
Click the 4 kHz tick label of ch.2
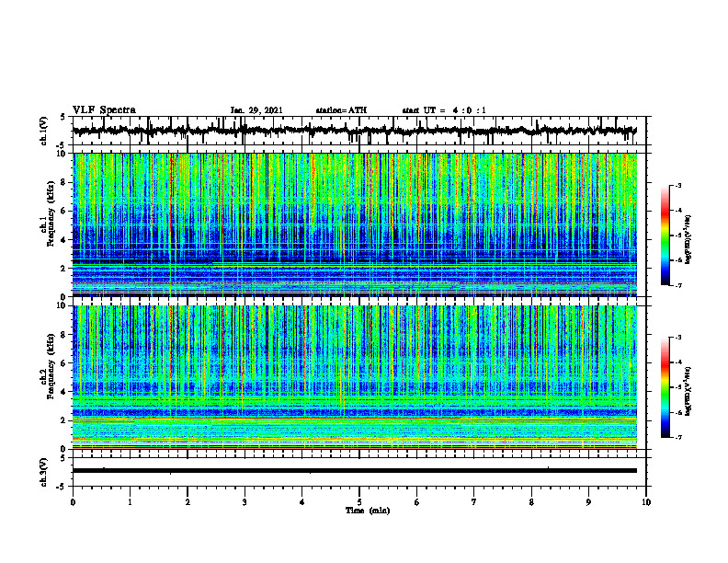(x=65, y=392)
